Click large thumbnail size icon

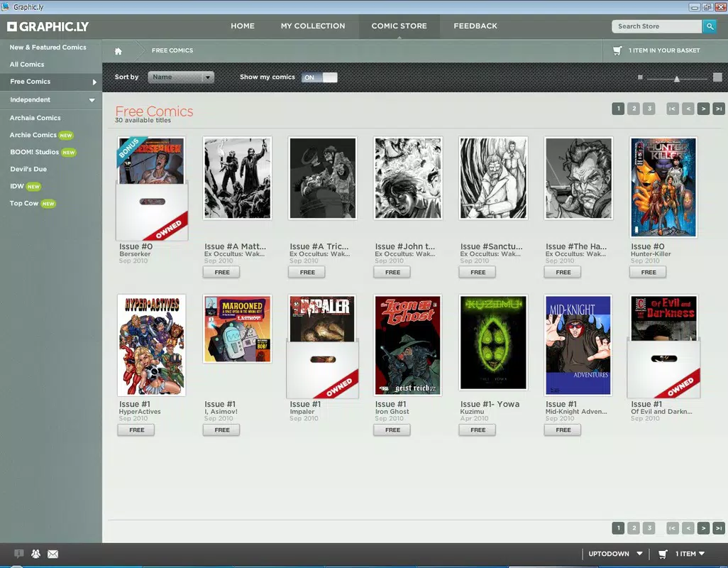(x=717, y=77)
